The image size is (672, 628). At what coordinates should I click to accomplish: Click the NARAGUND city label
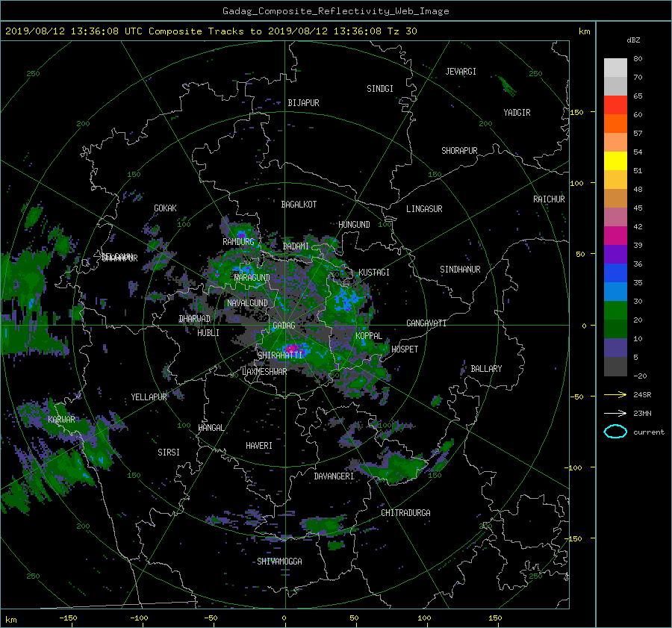point(252,278)
